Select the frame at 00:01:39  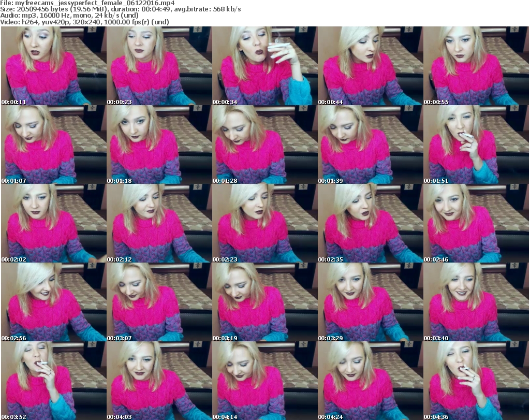(x=370, y=144)
